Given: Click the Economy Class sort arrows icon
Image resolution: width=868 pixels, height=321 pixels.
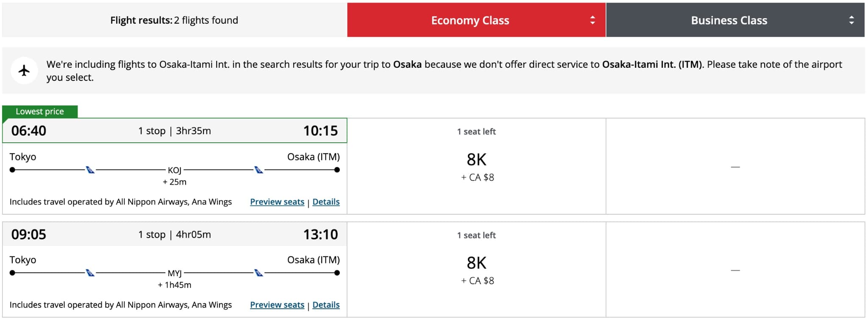Looking at the screenshot, I should (593, 20).
